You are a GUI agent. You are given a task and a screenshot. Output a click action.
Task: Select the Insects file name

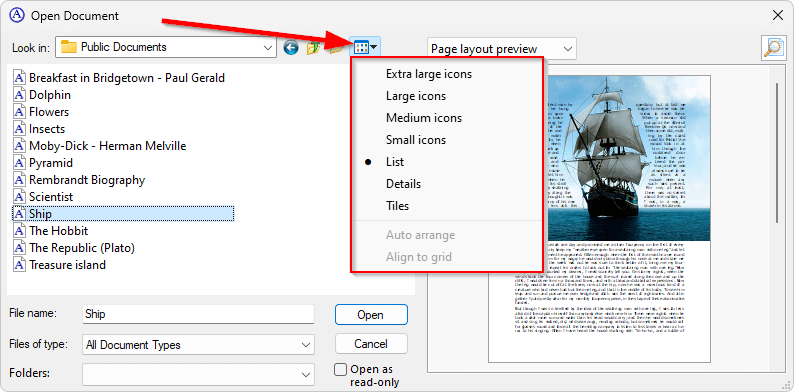tap(47, 129)
